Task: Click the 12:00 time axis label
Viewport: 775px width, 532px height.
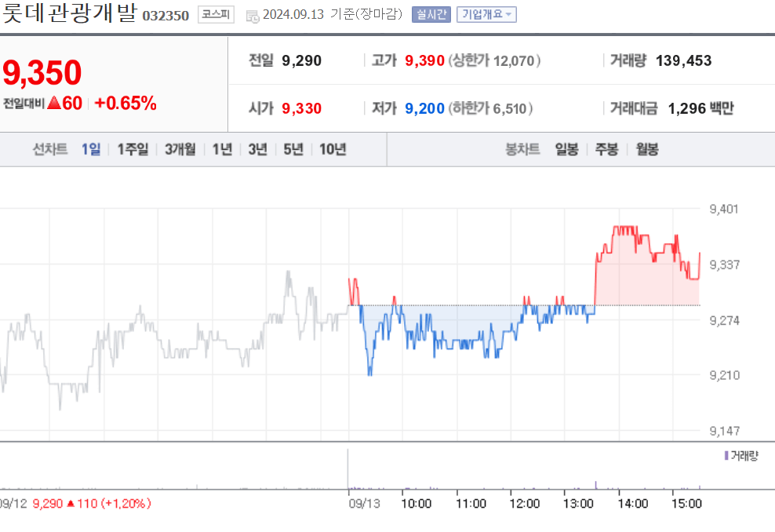Action: [x=525, y=504]
